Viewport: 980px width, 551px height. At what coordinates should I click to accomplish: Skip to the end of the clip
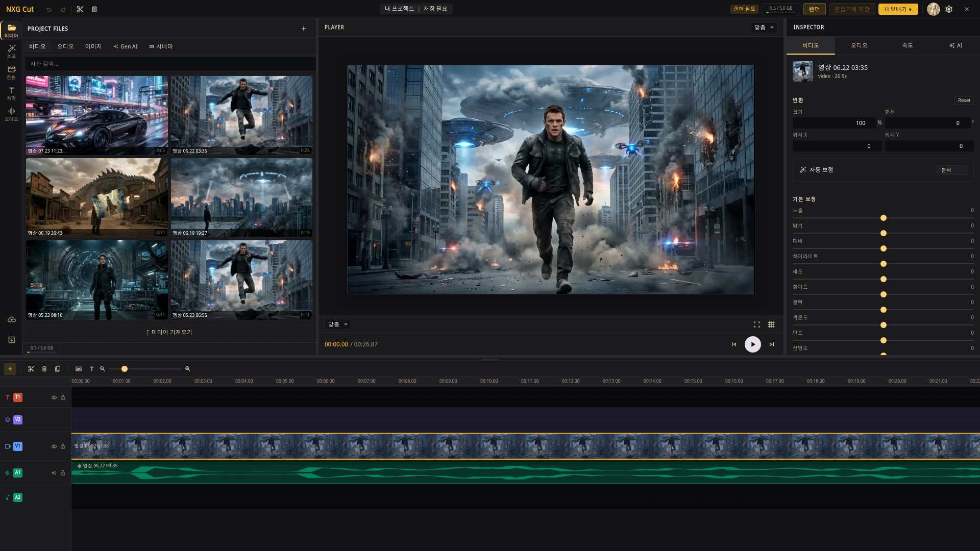[772, 344]
